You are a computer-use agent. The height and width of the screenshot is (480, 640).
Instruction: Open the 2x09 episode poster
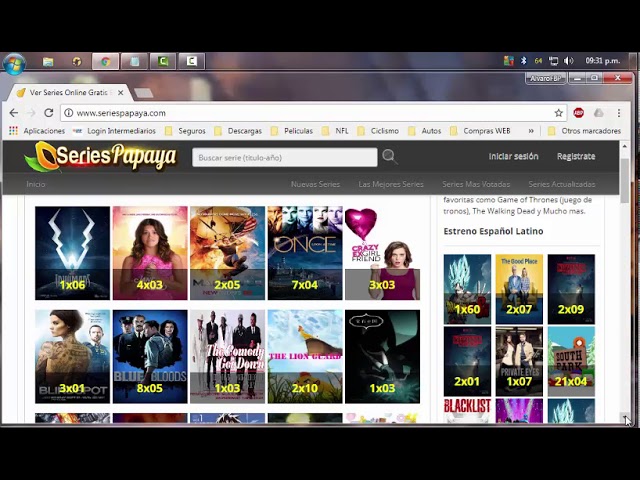[x=571, y=289]
